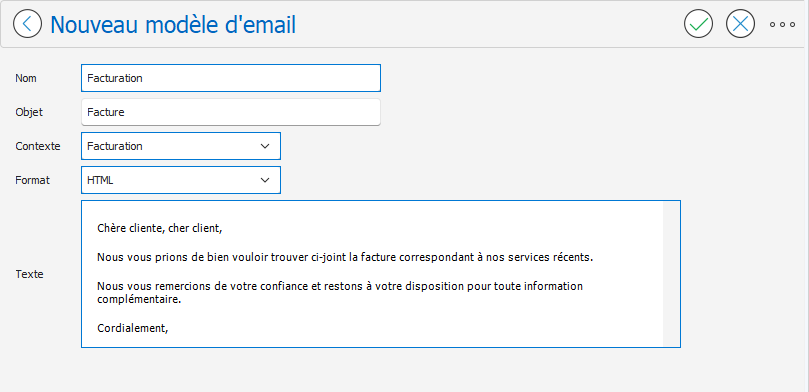Click the 'Objet' field label
Screen dimensions: 809x392
pos(29,112)
